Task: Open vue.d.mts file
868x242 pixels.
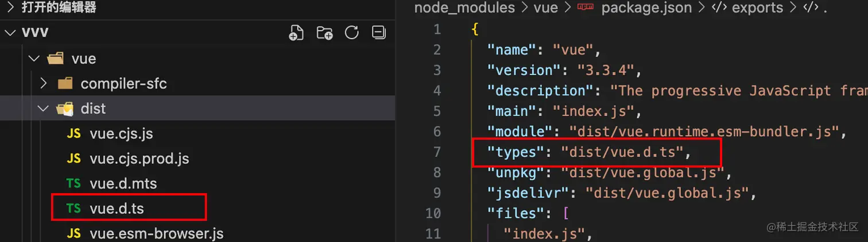Action: pyautogui.click(x=123, y=183)
